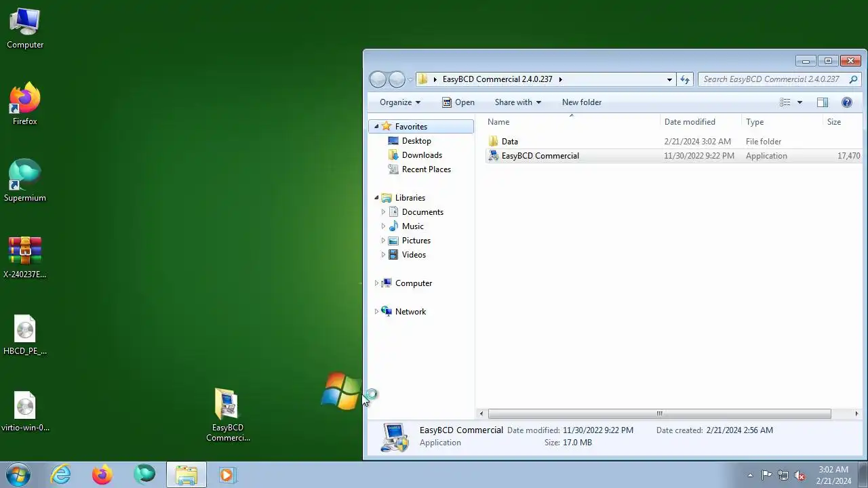Select Libraries in navigation pane

click(x=410, y=198)
